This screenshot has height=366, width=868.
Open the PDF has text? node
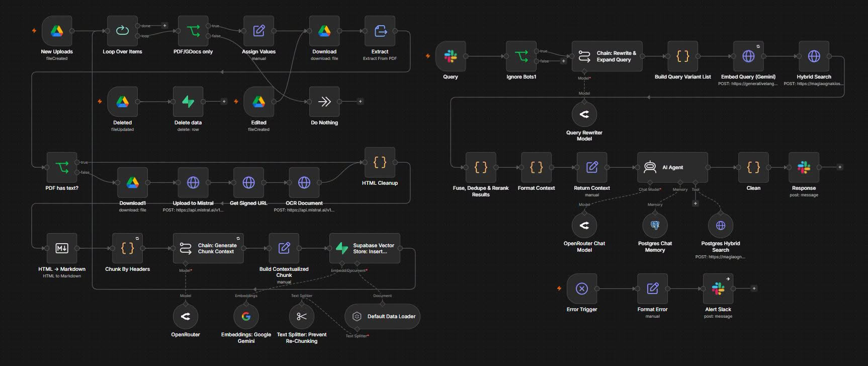[x=62, y=168]
